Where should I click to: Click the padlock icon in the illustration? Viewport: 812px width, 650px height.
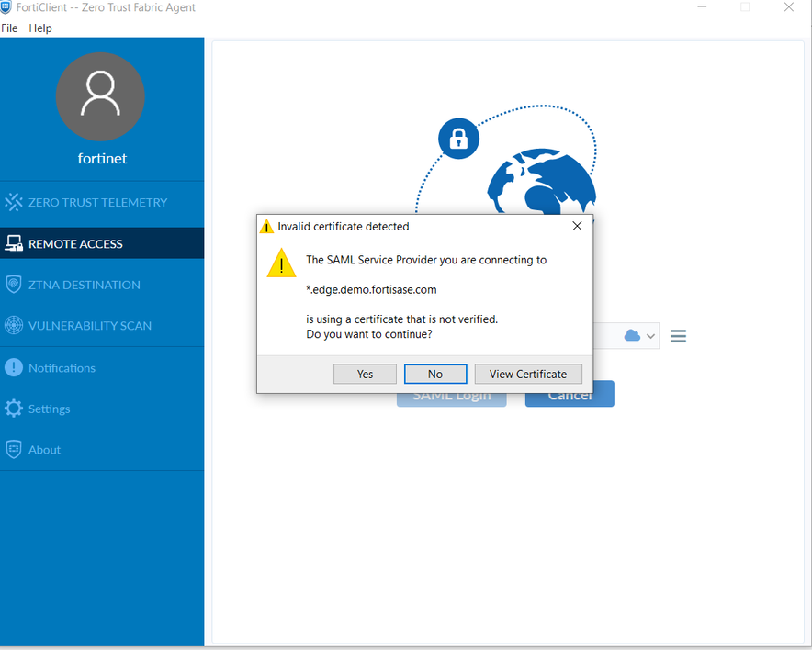(459, 139)
